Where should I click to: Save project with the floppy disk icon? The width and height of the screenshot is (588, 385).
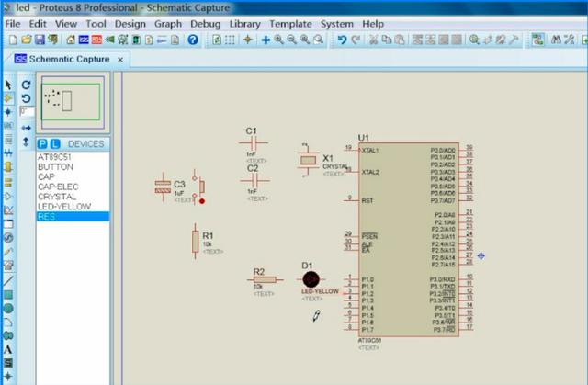40,40
